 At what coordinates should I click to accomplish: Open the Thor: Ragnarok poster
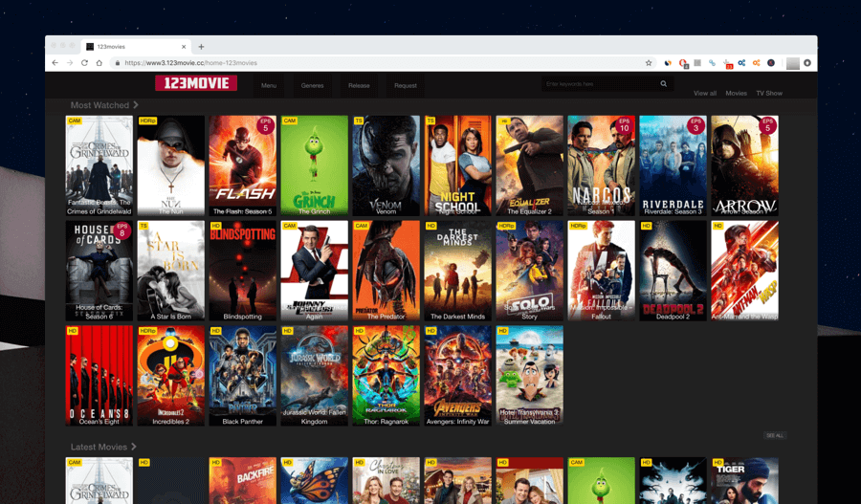coord(386,376)
